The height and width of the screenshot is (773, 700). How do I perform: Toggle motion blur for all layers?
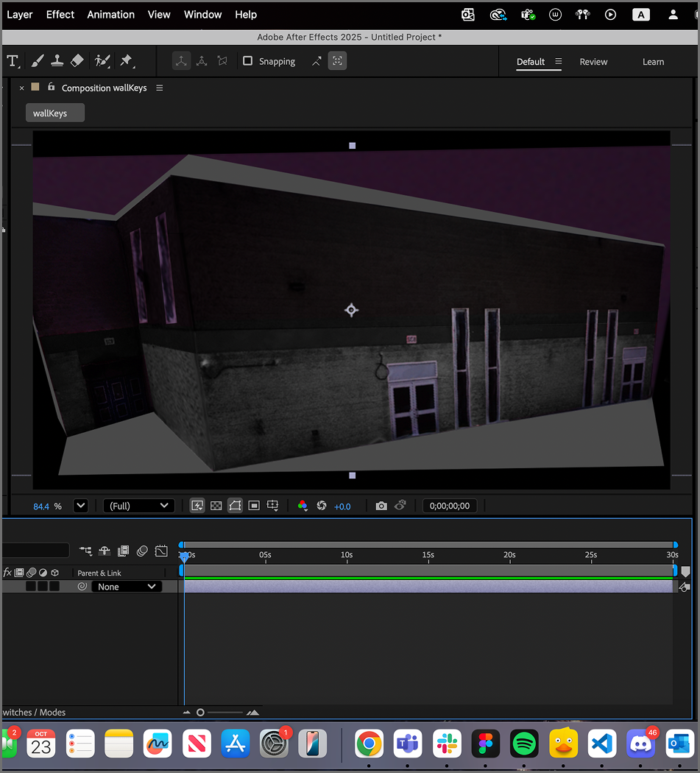[142, 551]
